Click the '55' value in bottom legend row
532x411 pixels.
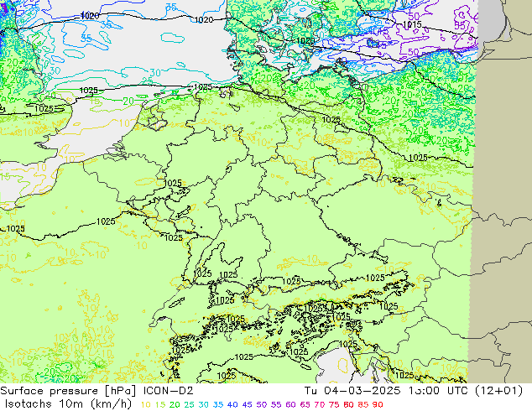point(276,404)
